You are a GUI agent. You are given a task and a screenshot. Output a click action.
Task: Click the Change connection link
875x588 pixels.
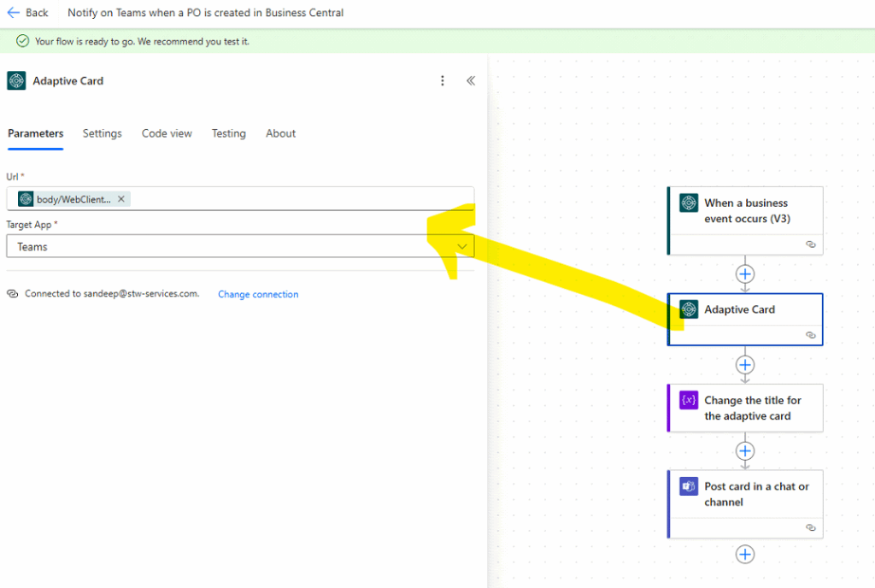pyautogui.click(x=258, y=294)
